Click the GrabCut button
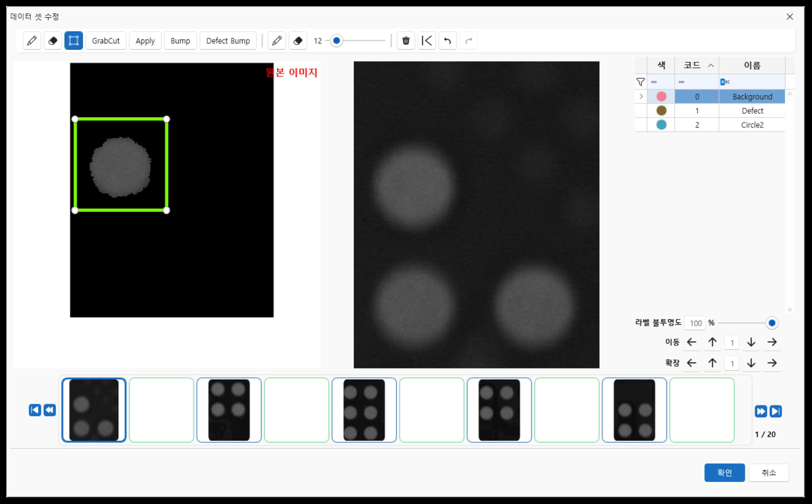The width and height of the screenshot is (812, 504). coord(106,41)
